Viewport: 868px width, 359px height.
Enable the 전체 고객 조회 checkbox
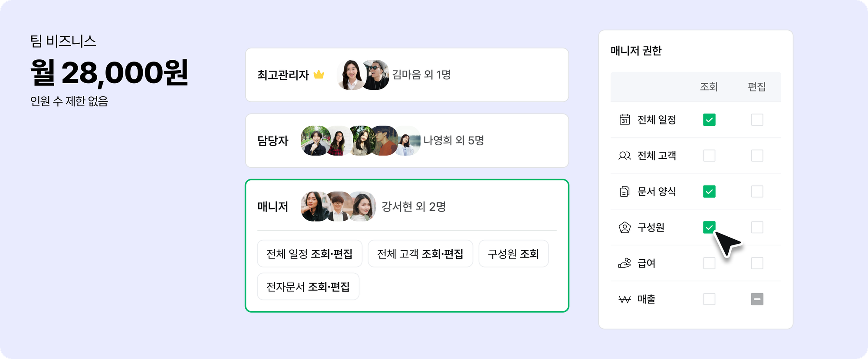click(709, 156)
